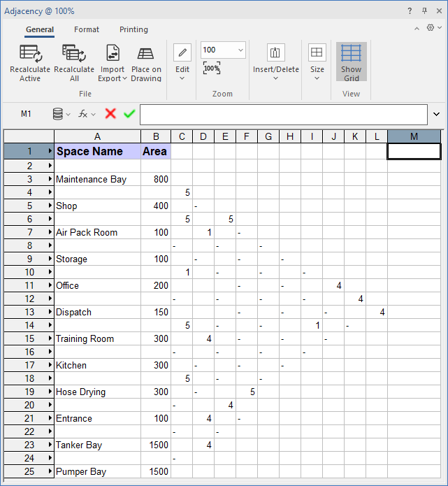Viewport: 448px width, 486px height.
Task: Open the zoom percentage combo box
Action: coord(223,50)
